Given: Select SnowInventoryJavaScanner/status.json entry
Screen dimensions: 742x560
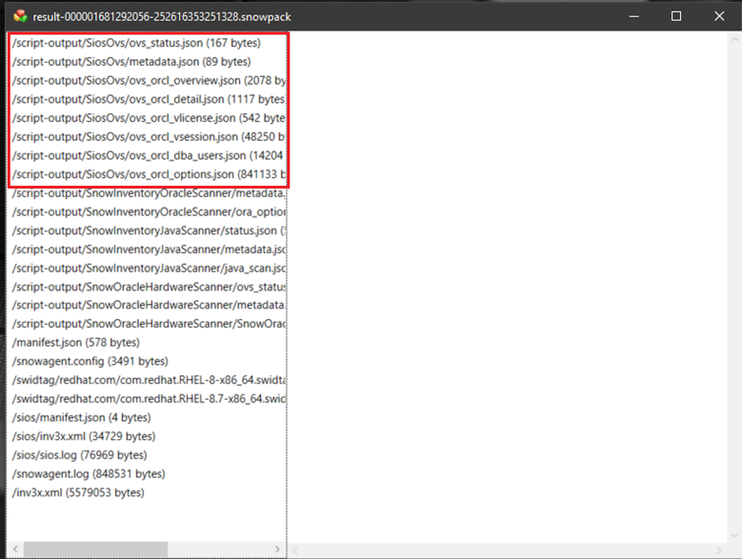Looking at the screenshot, I should click(149, 230).
